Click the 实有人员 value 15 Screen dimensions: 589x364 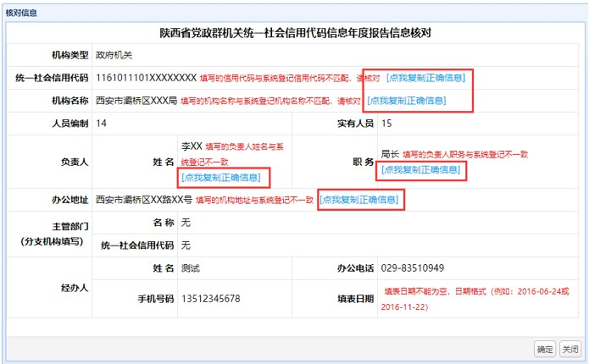386,124
